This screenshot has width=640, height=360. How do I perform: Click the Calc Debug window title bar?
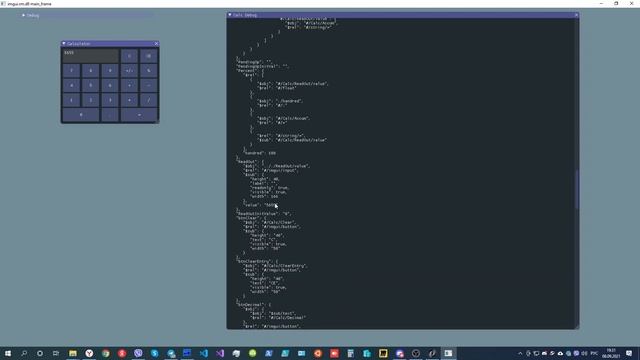[x=403, y=15]
